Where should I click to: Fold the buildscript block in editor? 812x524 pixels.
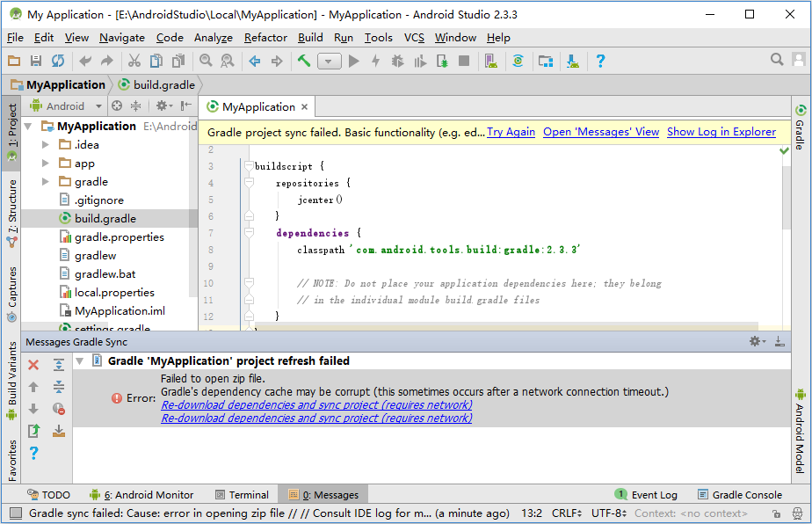(x=249, y=166)
